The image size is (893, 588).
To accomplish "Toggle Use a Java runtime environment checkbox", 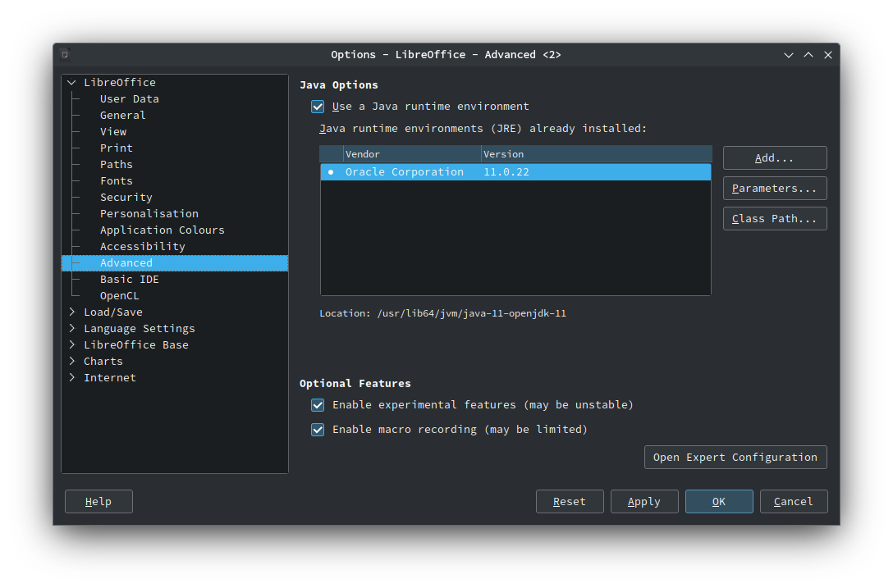I will coord(318,107).
